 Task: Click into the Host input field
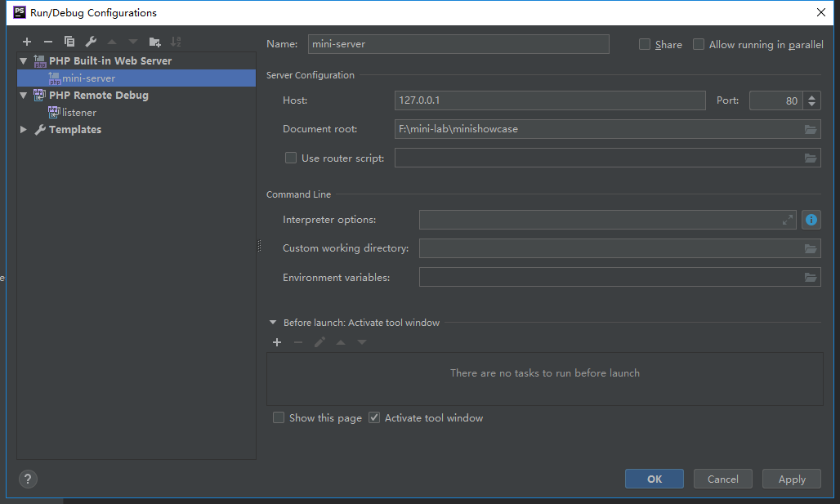pos(549,100)
